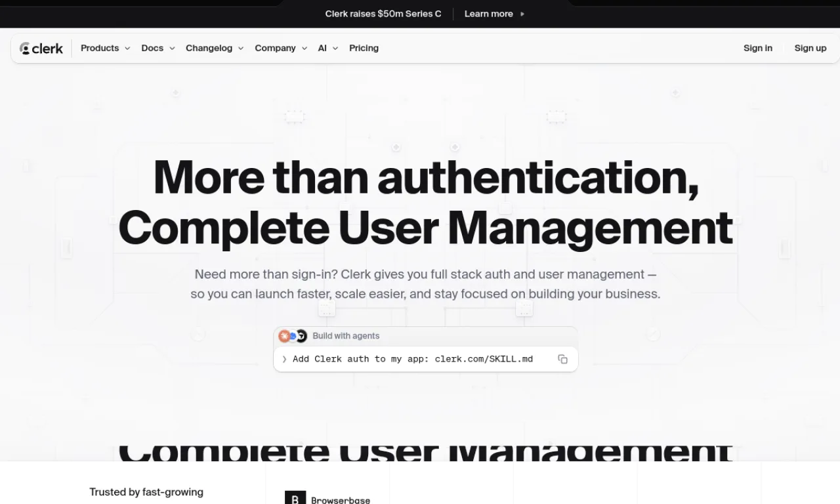
Task: Open the Company dropdown
Action: (x=281, y=48)
